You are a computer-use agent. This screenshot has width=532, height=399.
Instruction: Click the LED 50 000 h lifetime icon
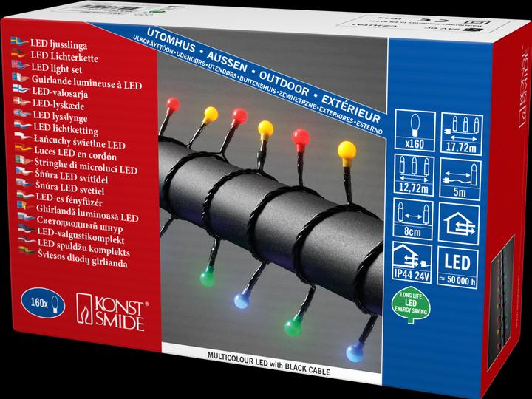point(457,267)
